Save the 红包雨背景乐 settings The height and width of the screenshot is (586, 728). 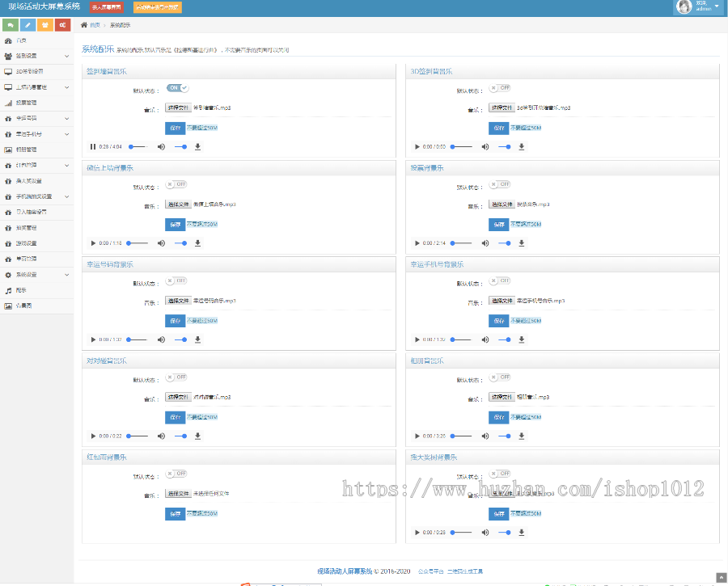point(175,514)
